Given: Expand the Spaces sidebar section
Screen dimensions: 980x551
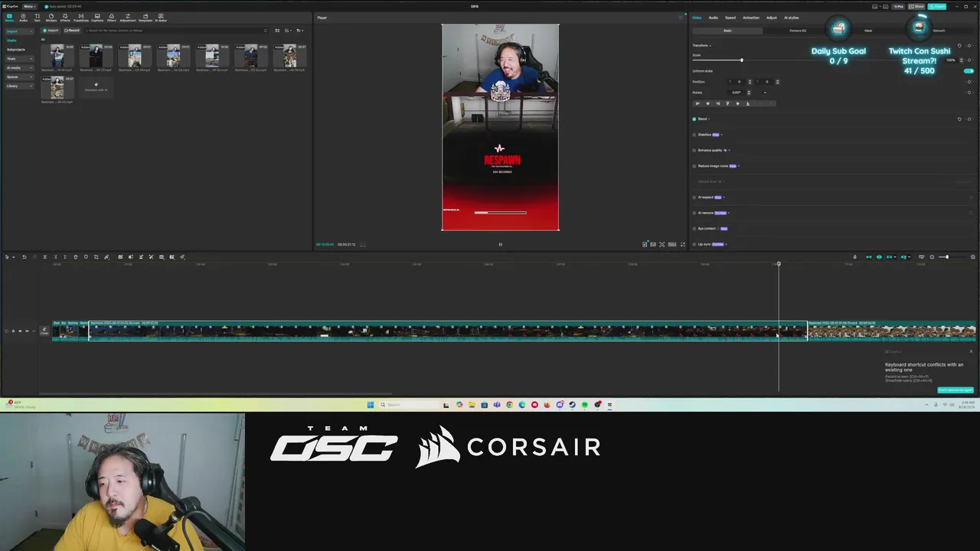Looking at the screenshot, I should 20,77.
